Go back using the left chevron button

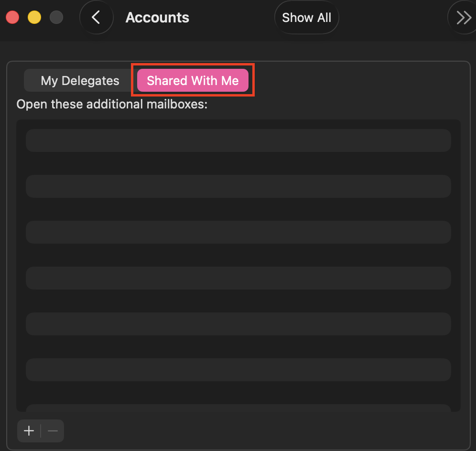point(96,18)
